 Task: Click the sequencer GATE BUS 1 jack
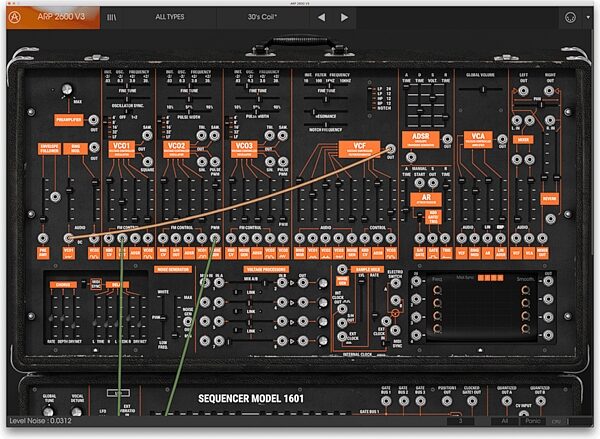coord(386,401)
